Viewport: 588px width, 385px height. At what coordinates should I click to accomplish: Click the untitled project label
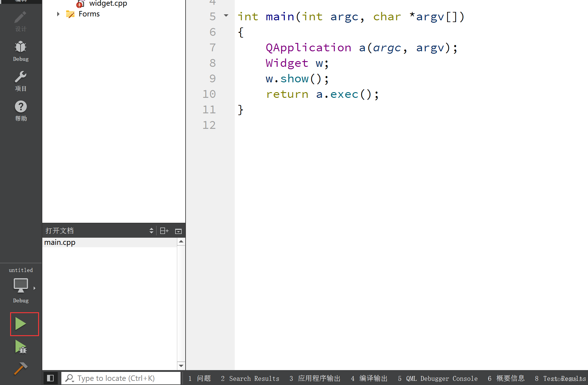(x=21, y=270)
